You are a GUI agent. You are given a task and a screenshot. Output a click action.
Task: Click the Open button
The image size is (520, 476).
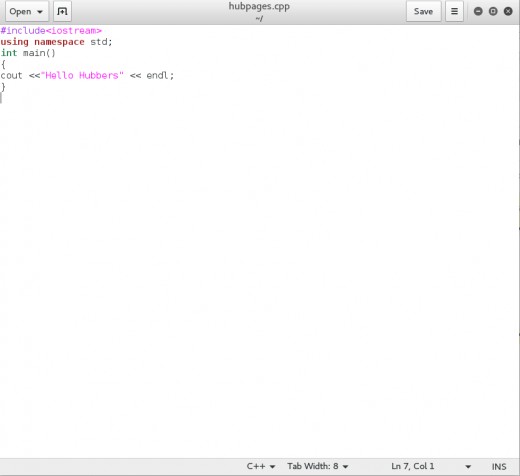click(27, 11)
